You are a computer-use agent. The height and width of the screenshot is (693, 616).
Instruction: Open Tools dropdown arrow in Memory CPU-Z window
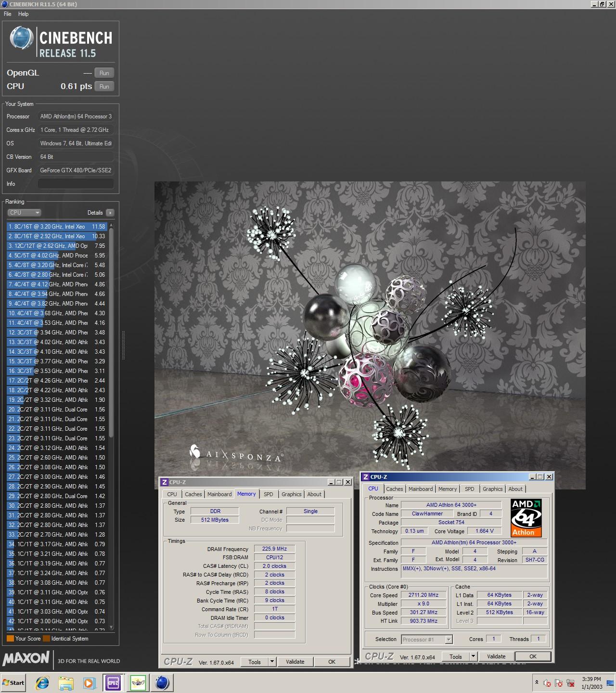point(272,662)
